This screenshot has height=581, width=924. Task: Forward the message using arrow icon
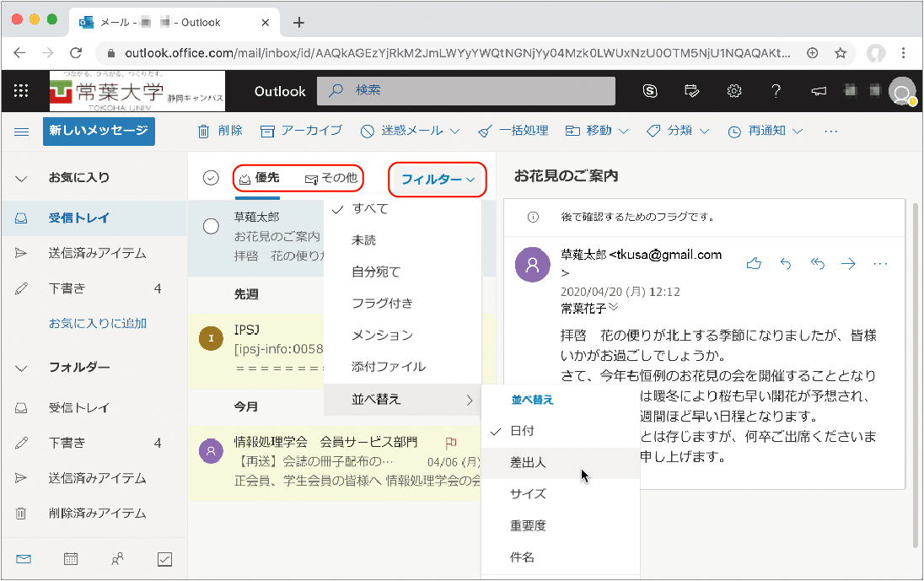(x=848, y=264)
